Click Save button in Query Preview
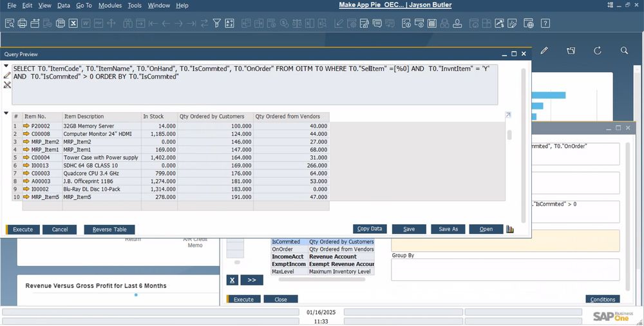This screenshot has height=326, width=644. 409,229
